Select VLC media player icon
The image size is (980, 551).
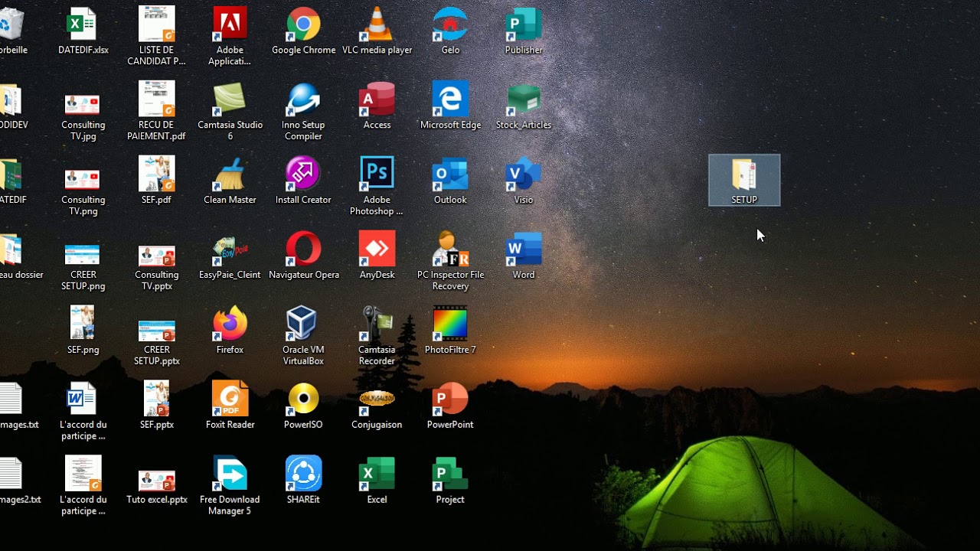pos(377,24)
